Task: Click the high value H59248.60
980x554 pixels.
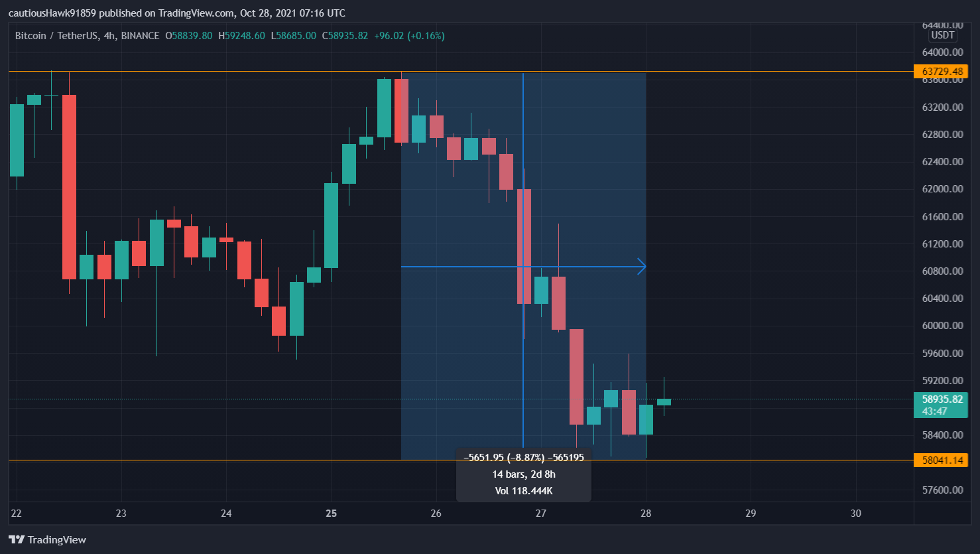Action: click(x=243, y=36)
